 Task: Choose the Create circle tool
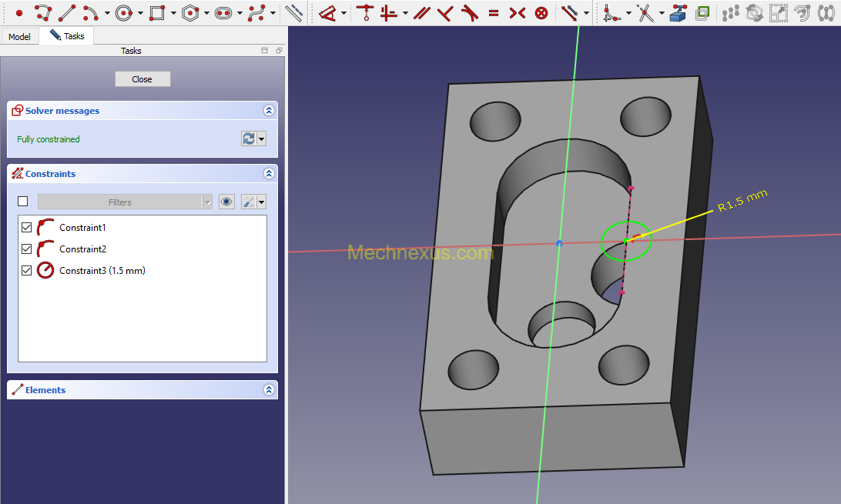[125, 13]
